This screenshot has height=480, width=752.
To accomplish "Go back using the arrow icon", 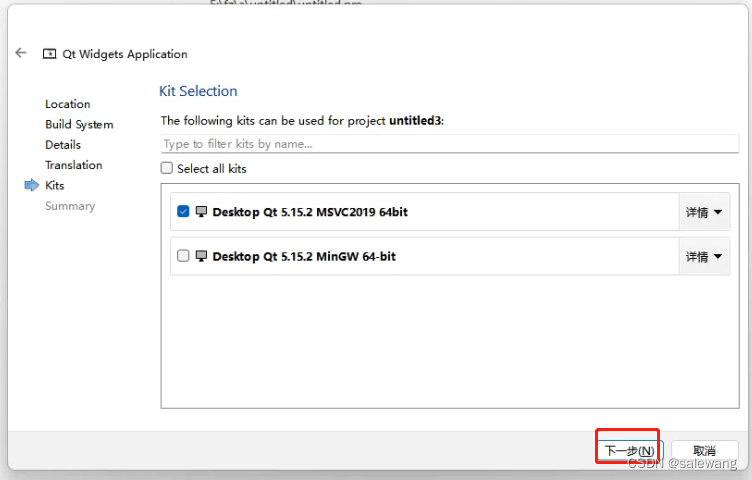I will pyautogui.click(x=21, y=52).
